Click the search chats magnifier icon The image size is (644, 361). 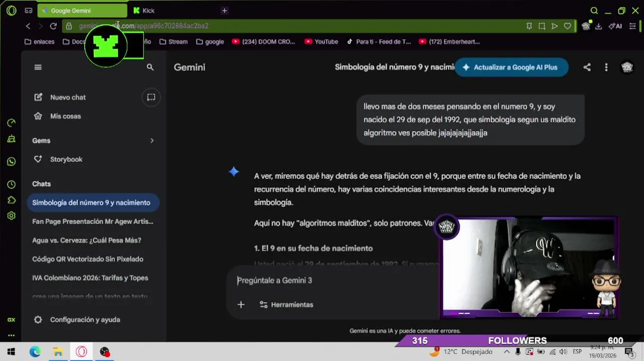150,67
